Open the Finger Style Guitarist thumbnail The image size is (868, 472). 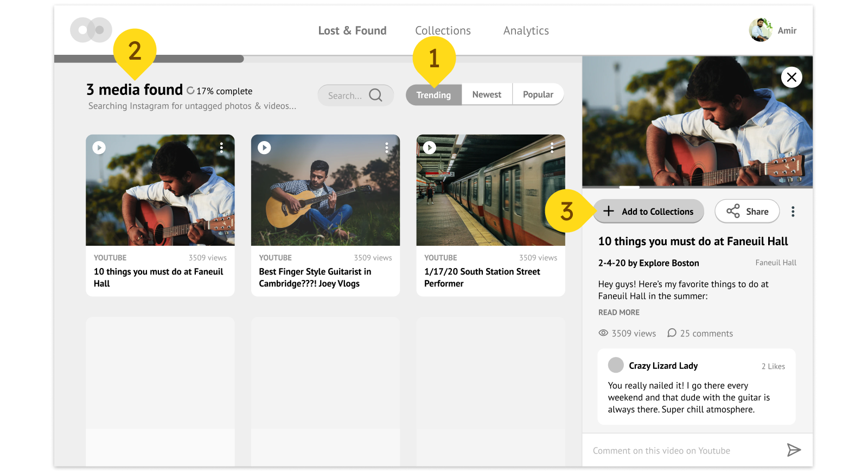pos(325,190)
